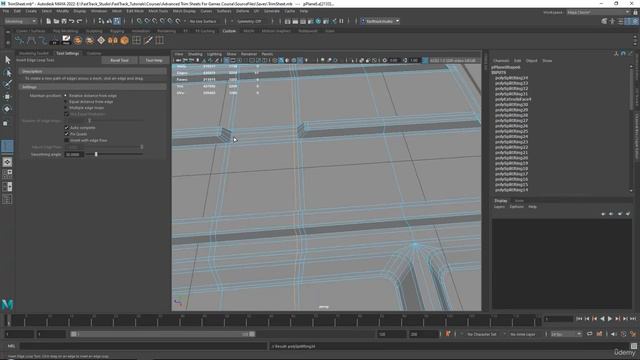Screen dimensions: 640x360
Task: Open the Symmetry Off dropdown
Action: 249,21
